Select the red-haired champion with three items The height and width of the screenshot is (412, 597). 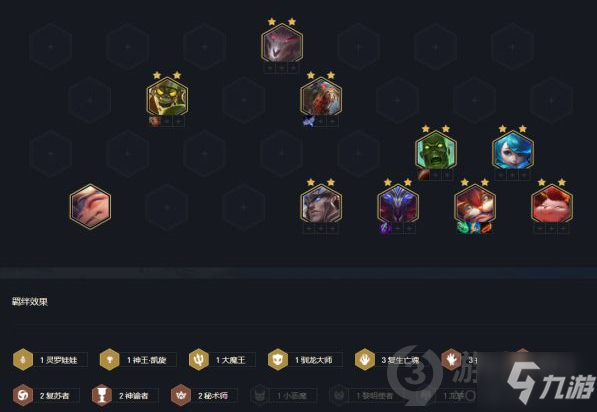point(475,204)
